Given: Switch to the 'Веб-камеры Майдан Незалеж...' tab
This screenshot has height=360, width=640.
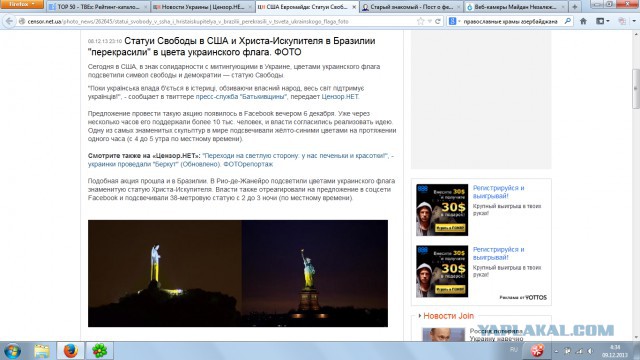Looking at the screenshot, I should (x=516, y=7).
